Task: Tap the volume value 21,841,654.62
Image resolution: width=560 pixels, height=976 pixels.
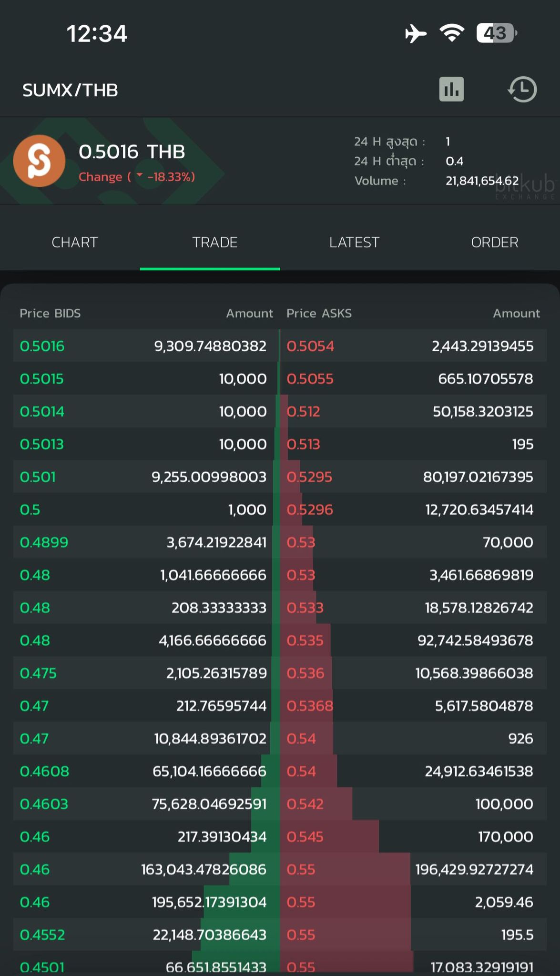Action: pos(482,181)
